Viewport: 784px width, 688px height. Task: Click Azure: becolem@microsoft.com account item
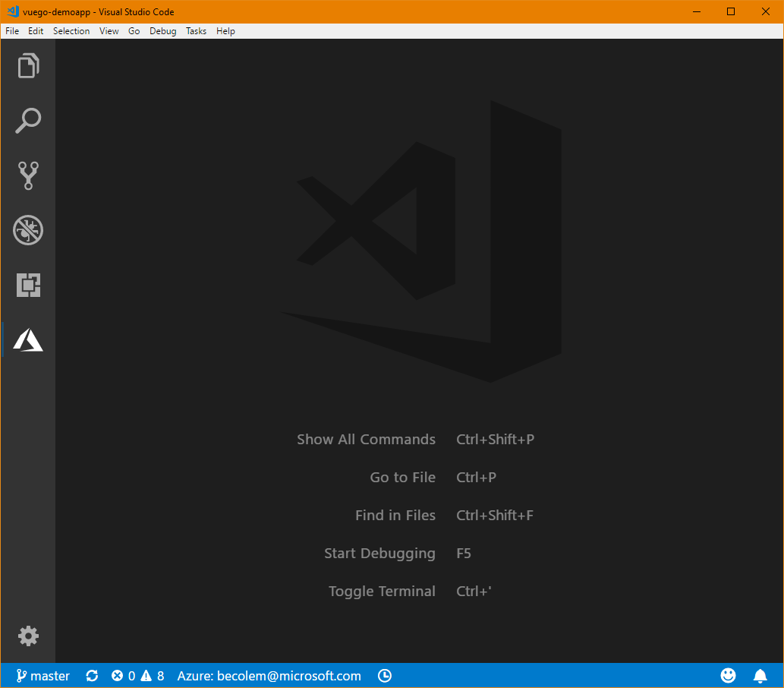coord(269,675)
